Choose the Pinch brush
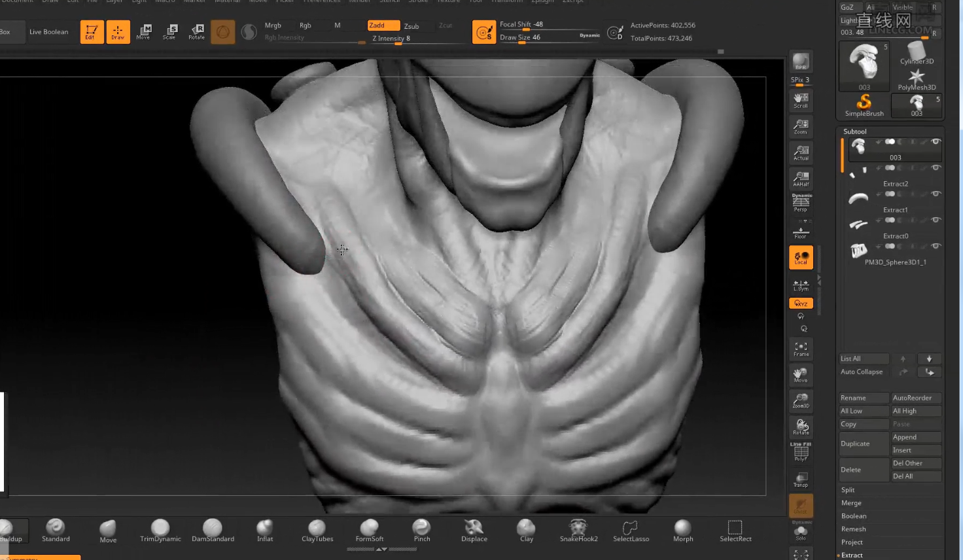 click(x=422, y=531)
